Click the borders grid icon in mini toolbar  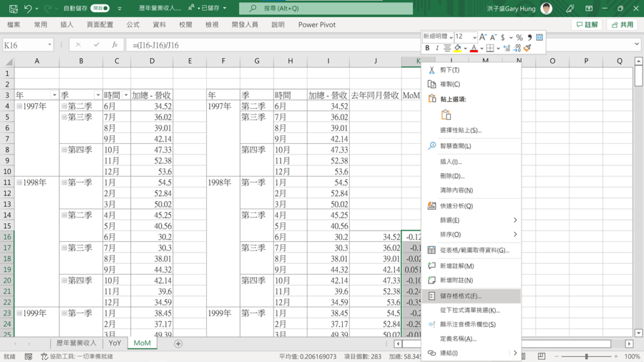coord(490,48)
